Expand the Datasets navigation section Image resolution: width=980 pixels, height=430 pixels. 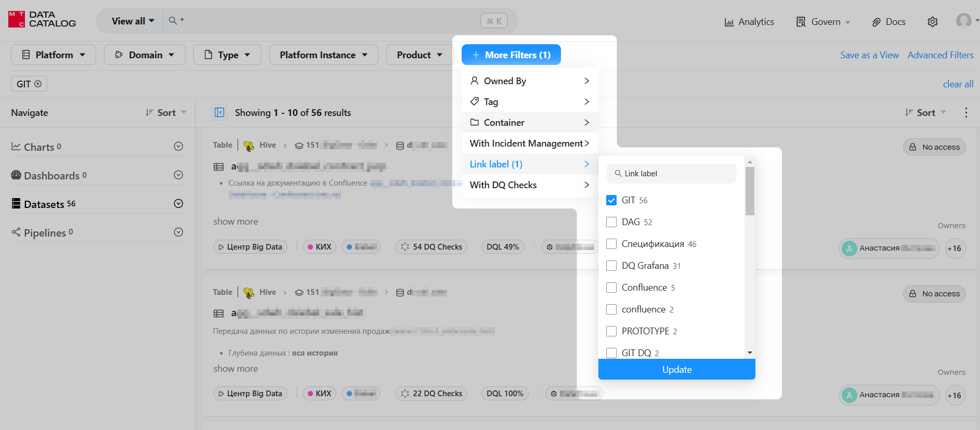click(178, 203)
